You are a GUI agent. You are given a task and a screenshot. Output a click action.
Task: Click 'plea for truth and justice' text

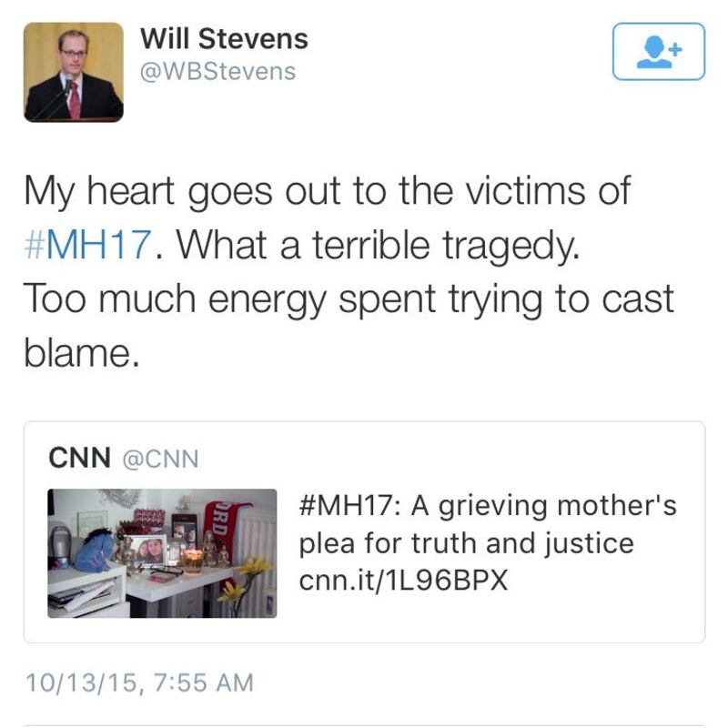click(x=466, y=543)
